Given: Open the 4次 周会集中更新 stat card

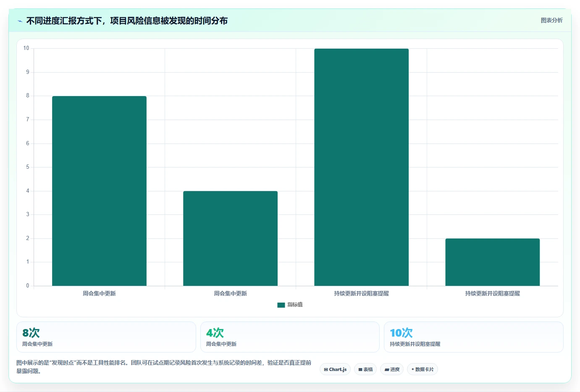Looking at the screenshot, I should pos(290,337).
